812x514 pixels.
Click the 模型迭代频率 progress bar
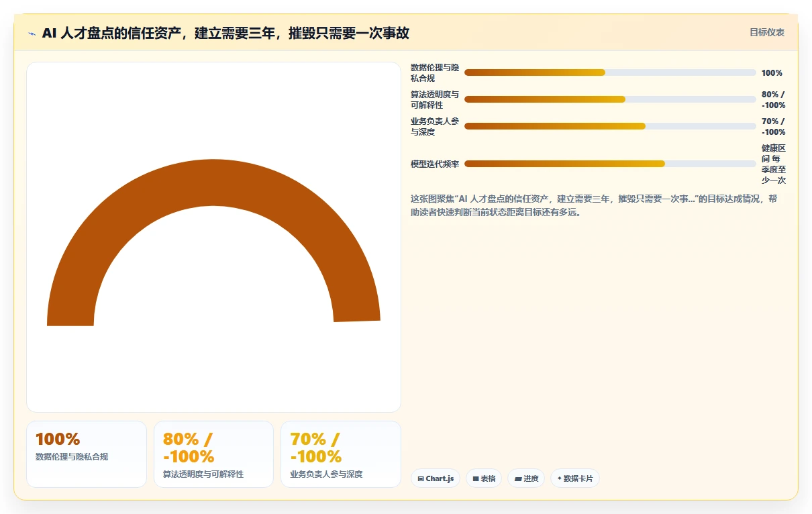[x=610, y=164]
